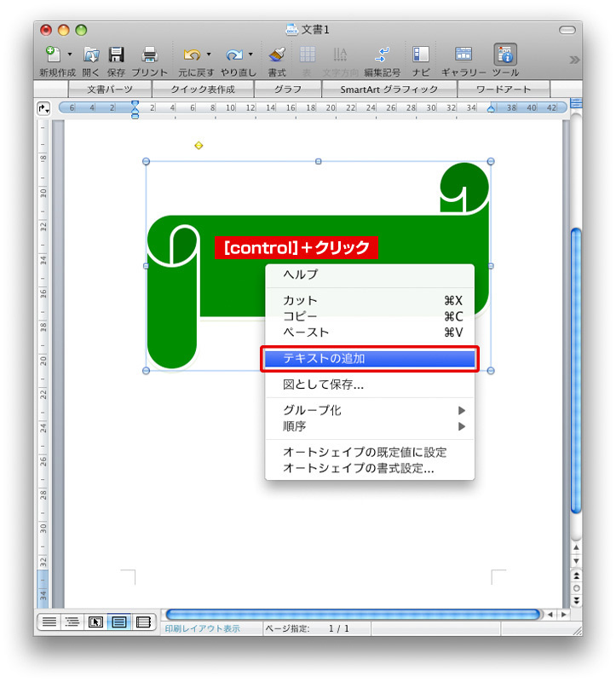The height and width of the screenshot is (682, 616).
Task: Click the Format (書式) paintbrush icon
Action: (x=277, y=55)
